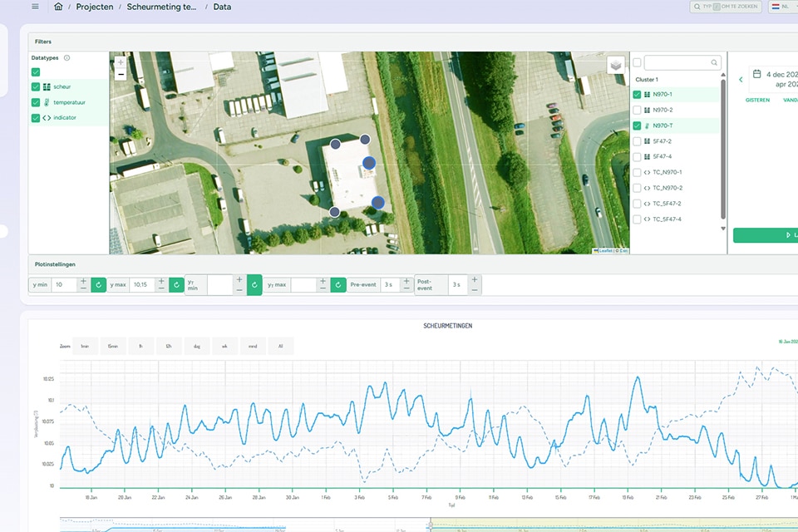Open the Scheurmeting breadcrumb link
This screenshot has height=532, width=798.
coord(161,7)
